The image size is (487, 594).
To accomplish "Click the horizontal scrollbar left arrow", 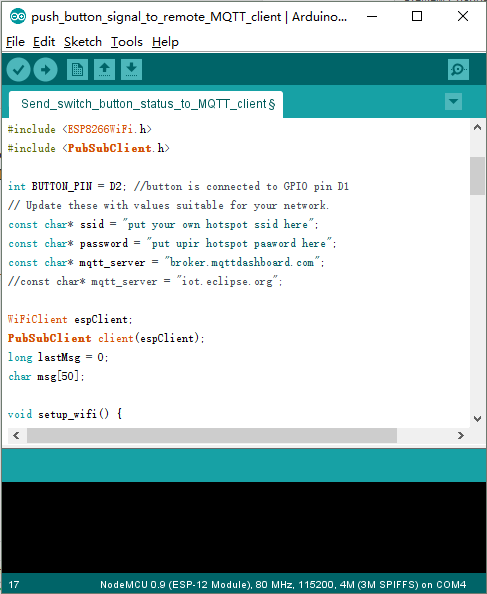I will [x=16, y=436].
